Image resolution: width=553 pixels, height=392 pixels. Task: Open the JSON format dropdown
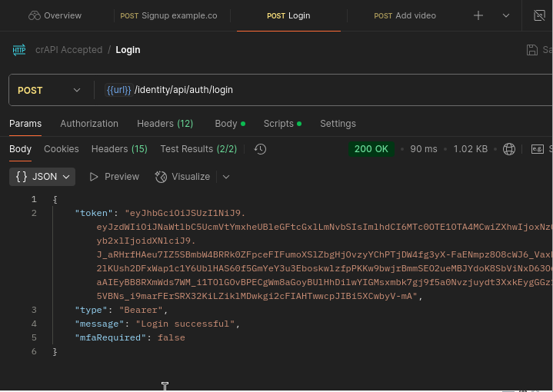(x=42, y=177)
